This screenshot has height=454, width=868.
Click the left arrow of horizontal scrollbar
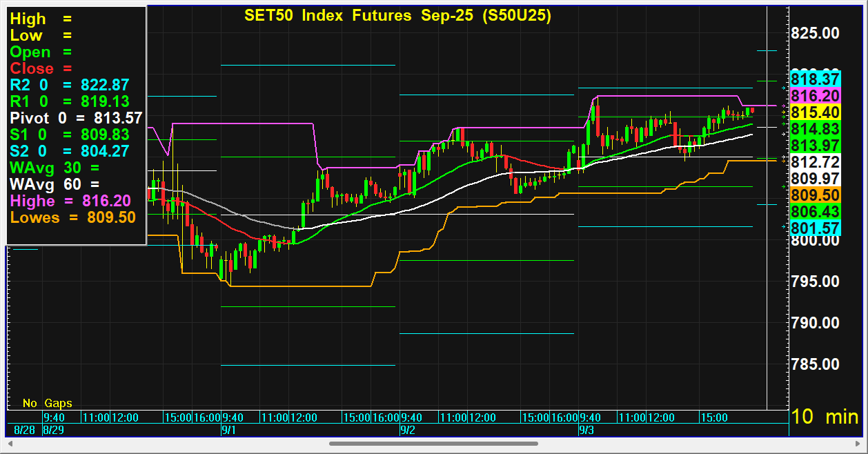pyautogui.click(x=11, y=444)
